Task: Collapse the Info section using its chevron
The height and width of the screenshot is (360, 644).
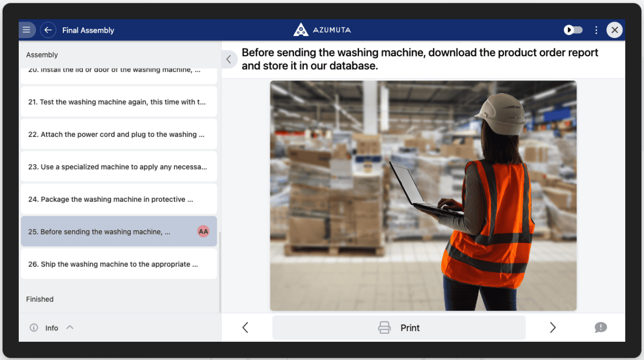Action: [69, 327]
